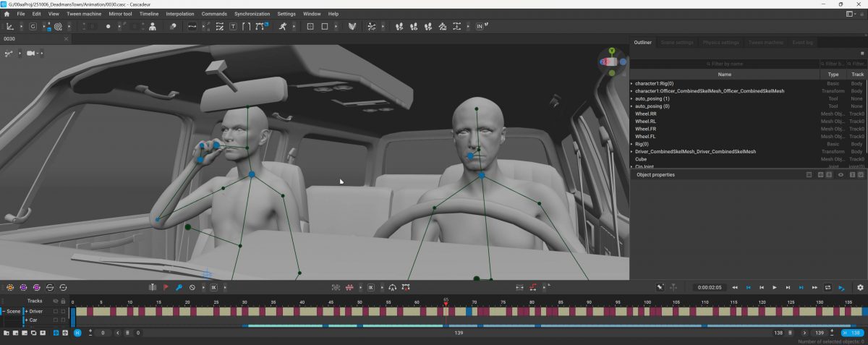Click the blue key icon above timeline
868x345 pixels.
(x=179, y=287)
